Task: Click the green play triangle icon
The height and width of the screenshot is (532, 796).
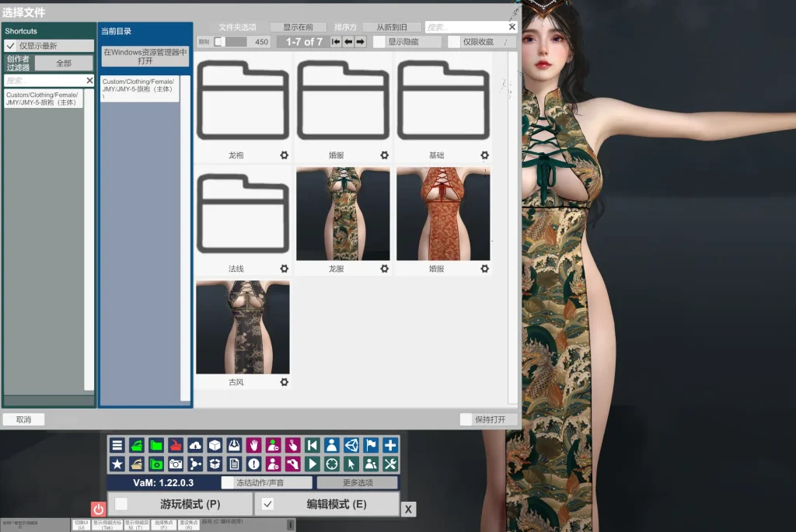Action: [x=312, y=464]
